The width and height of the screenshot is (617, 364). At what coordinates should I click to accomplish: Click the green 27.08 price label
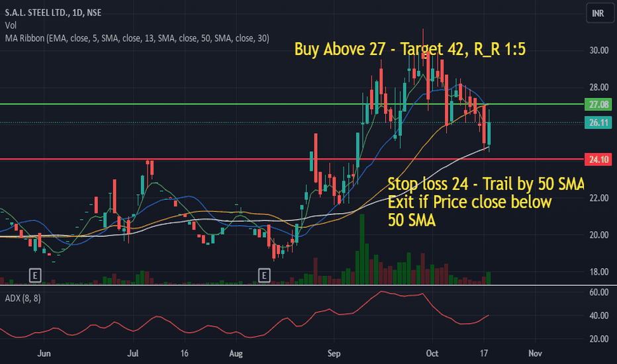pyautogui.click(x=598, y=105)
